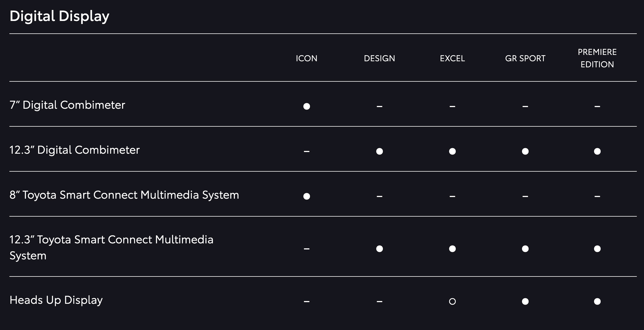Click the hollow circle for Heads Up Display EXCEL

click(452, 301)
